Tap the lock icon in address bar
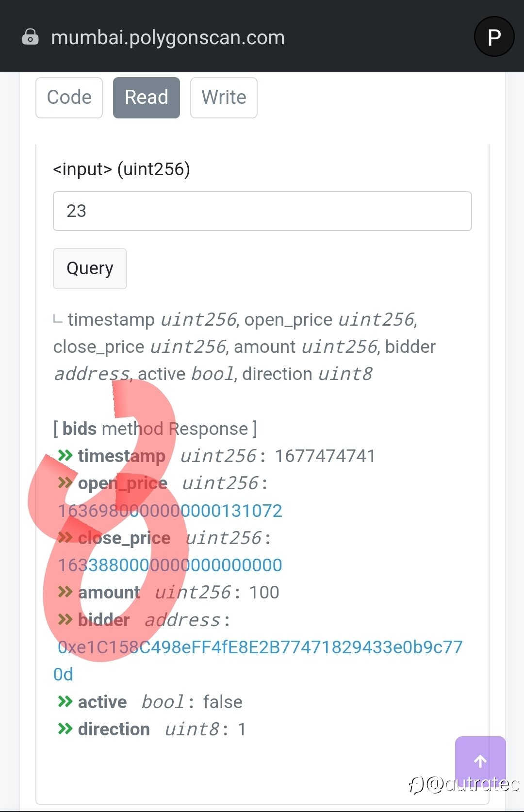The width and height of the screenshot is (524, 812). pyautogui.click(x=30, y=37)
